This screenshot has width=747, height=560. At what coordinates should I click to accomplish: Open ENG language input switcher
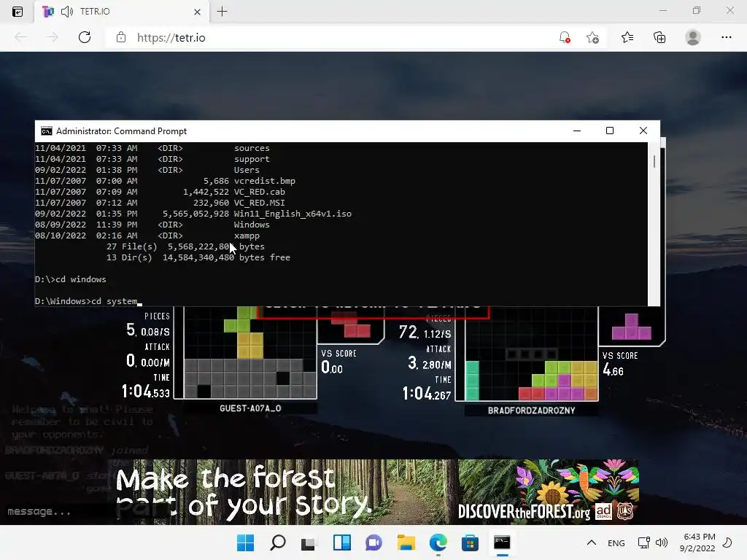coord(616,542)
